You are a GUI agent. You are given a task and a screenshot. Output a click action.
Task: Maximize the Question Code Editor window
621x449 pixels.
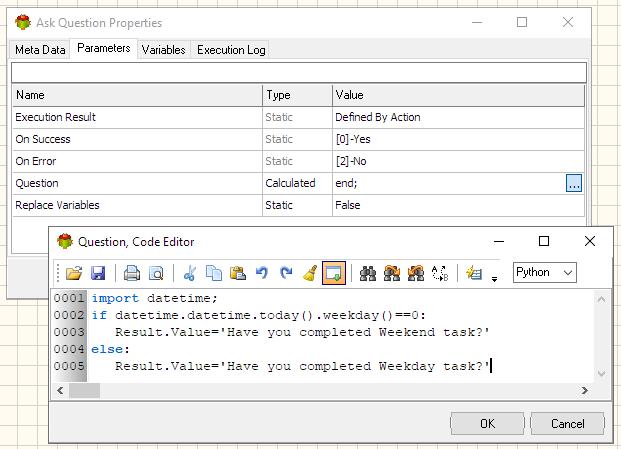[544, 241]
